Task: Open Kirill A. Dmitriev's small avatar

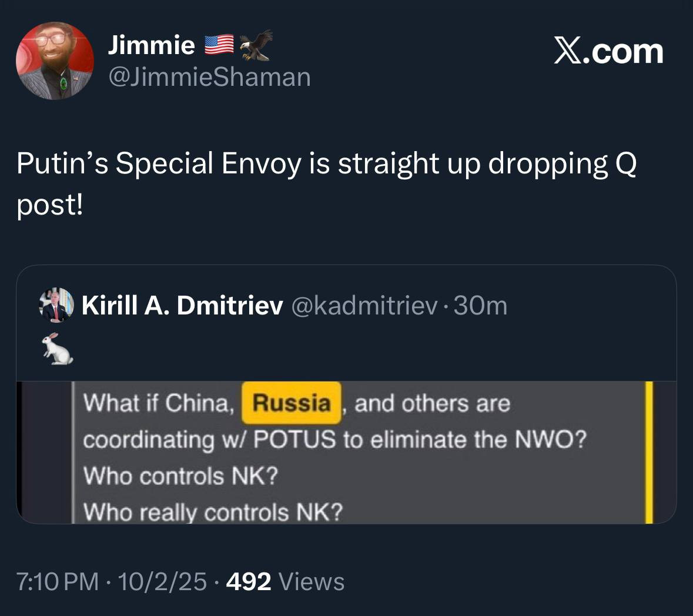Action: point(56,305)
